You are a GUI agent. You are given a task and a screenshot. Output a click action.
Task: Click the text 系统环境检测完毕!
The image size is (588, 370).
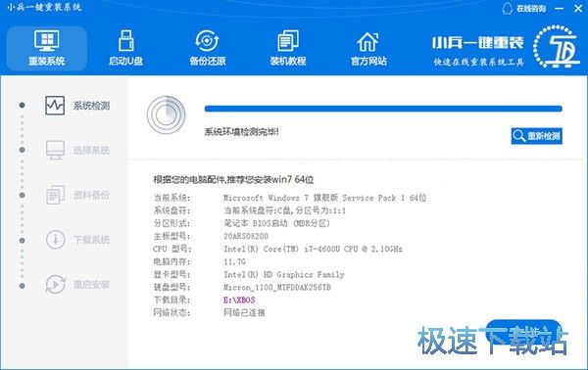coord(241,132)
